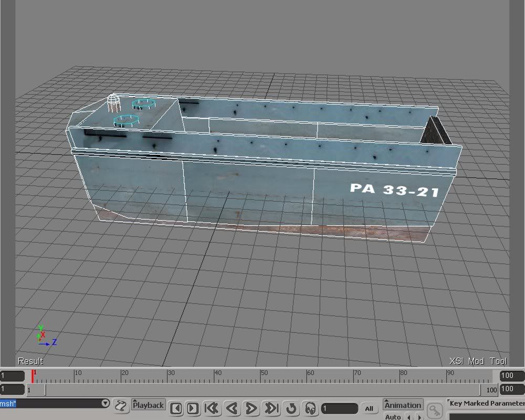Go to previous keyframe arrow

409,417
